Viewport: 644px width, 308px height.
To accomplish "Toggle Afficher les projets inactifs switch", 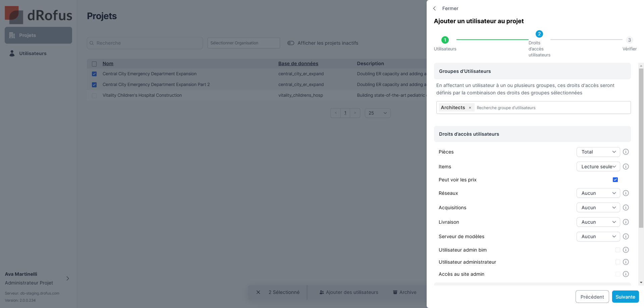I will click(x=291, y=43).
